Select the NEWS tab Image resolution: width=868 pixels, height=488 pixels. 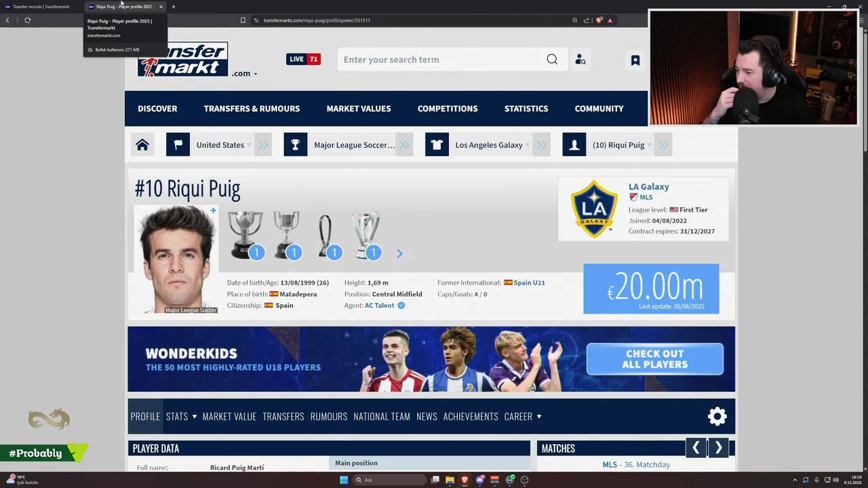pyautogui.click(x=427, y=416)
